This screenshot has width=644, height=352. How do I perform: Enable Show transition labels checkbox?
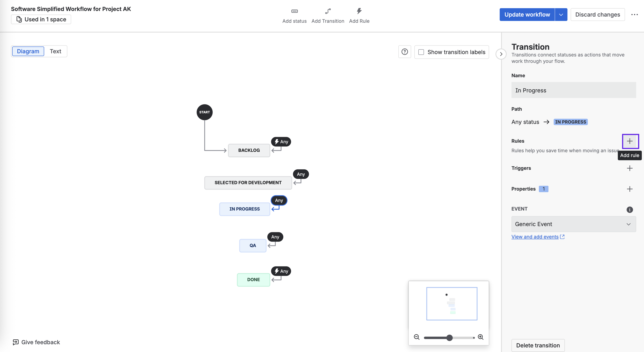(421, 52)
